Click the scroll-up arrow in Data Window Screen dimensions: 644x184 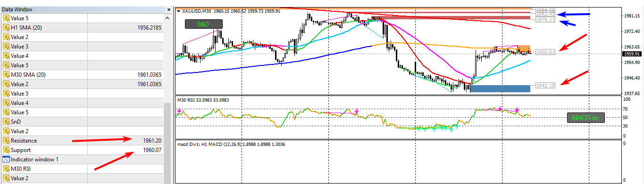(x=167, y=17)
